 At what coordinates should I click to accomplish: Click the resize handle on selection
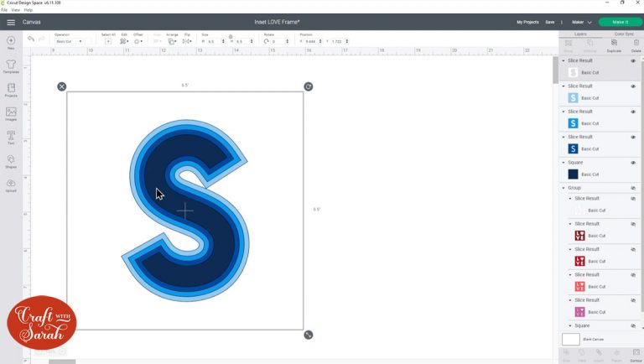pyautogui.click(x=309, y=335)
